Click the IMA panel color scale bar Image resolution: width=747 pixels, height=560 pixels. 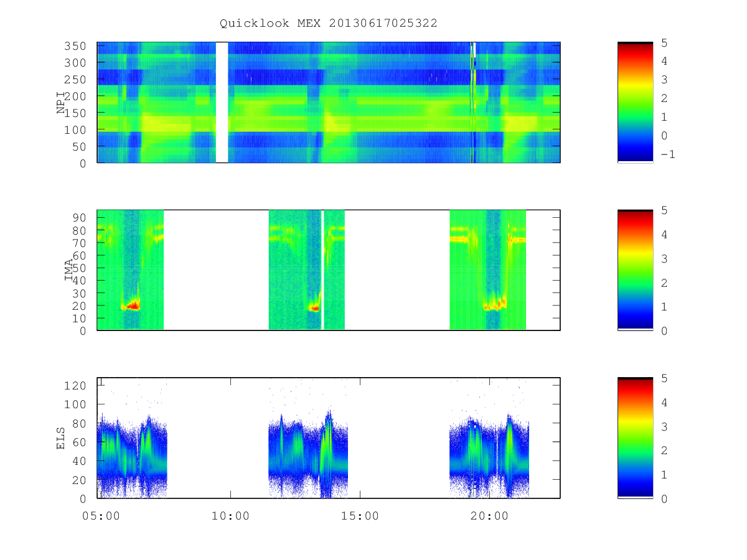coord(635,270)
